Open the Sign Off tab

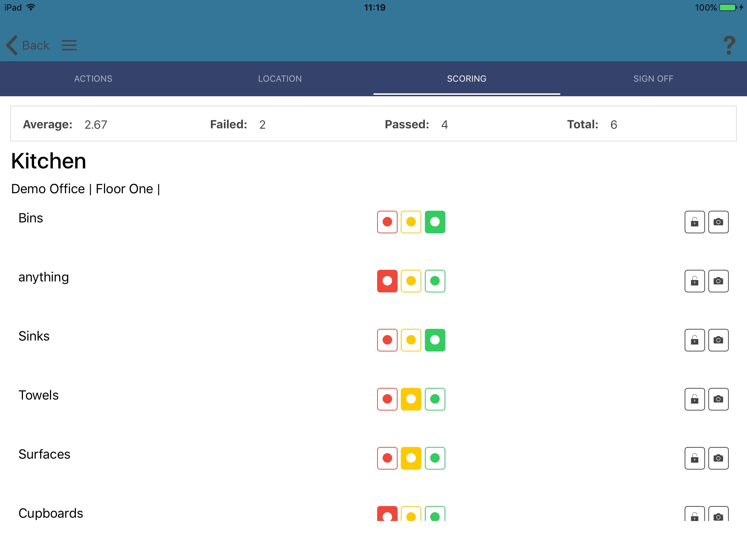(654, 79)
